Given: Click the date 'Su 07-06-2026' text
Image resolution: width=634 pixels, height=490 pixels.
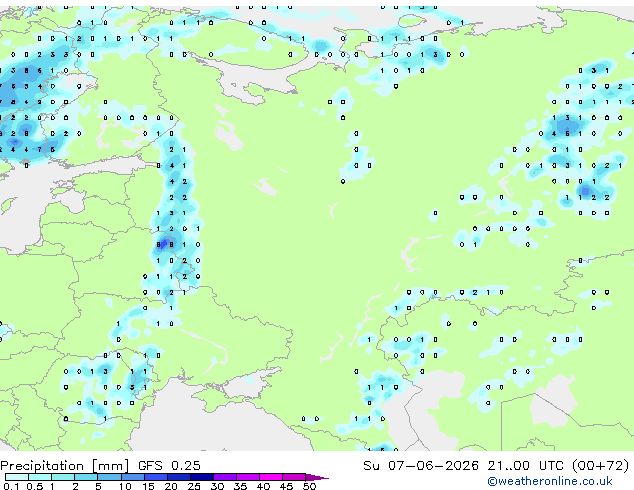Looking at the screenshot, I should point(421,466).
